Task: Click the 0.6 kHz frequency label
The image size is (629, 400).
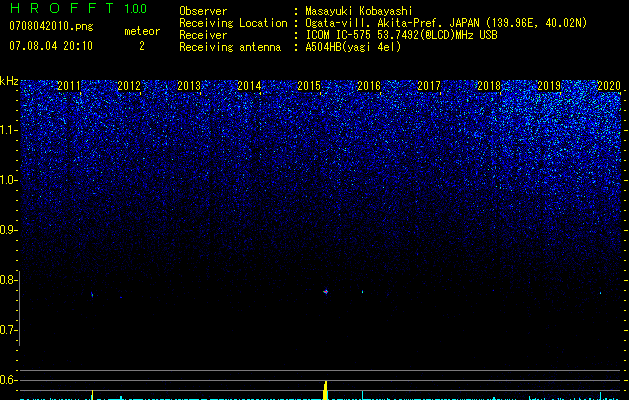Action: 9,380
